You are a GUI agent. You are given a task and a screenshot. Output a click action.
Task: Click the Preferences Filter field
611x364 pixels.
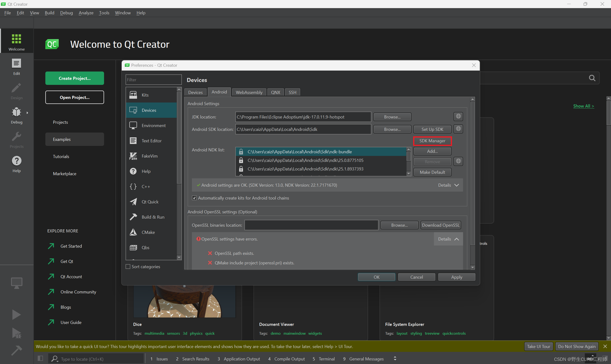(154, 80)
